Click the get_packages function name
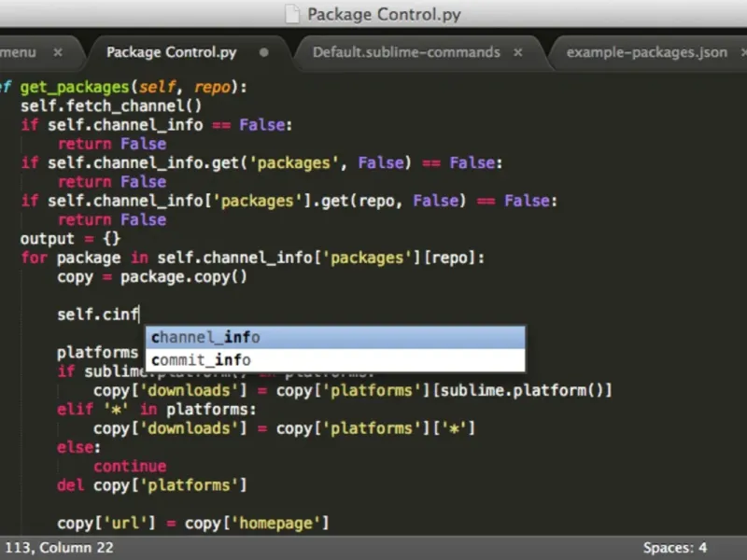The image size is (747, 560). coord(75,87)
